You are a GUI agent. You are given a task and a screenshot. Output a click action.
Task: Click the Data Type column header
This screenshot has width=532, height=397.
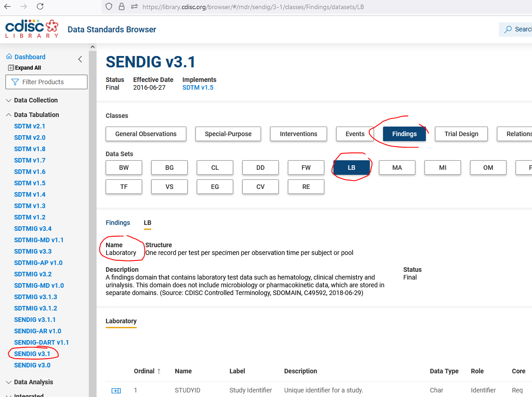(444, 371)
